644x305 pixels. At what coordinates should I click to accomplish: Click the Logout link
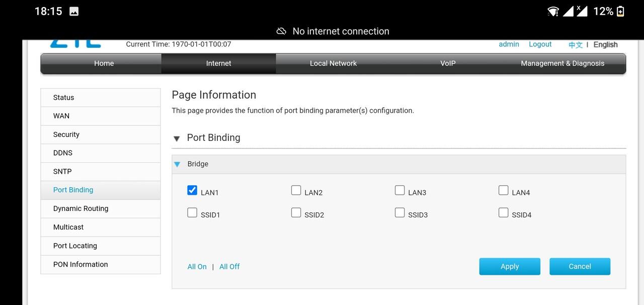pyautogui.click(x=540, y=44)
